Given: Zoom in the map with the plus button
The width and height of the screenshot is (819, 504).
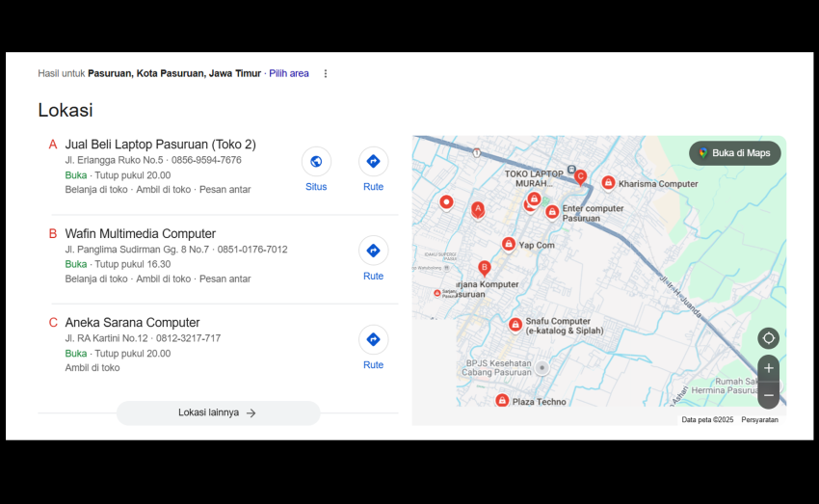Looking at the screenshot, I should click(x=768, y=368).
